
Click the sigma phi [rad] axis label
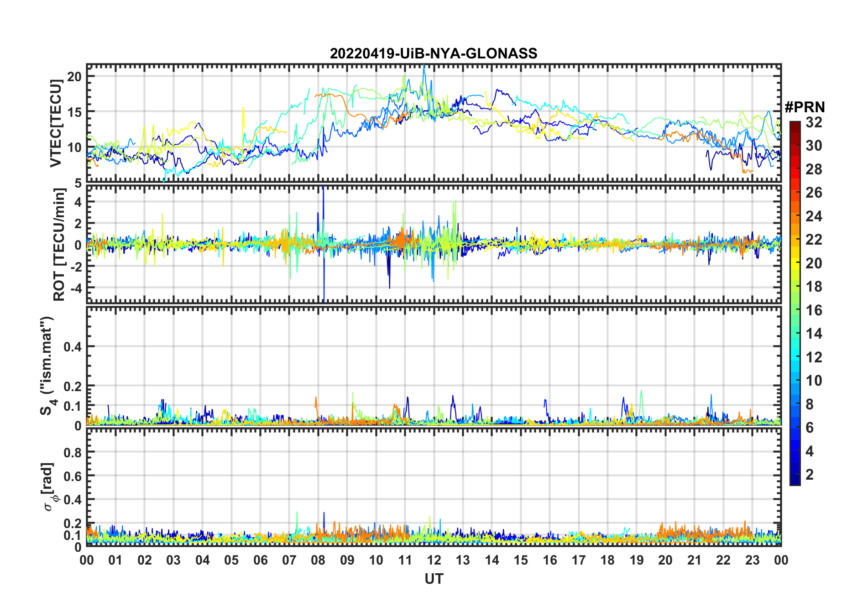(49, 487)
